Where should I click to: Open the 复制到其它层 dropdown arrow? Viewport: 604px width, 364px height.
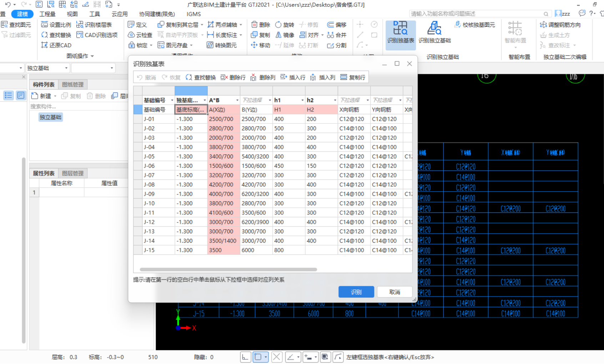coord(202,25)
